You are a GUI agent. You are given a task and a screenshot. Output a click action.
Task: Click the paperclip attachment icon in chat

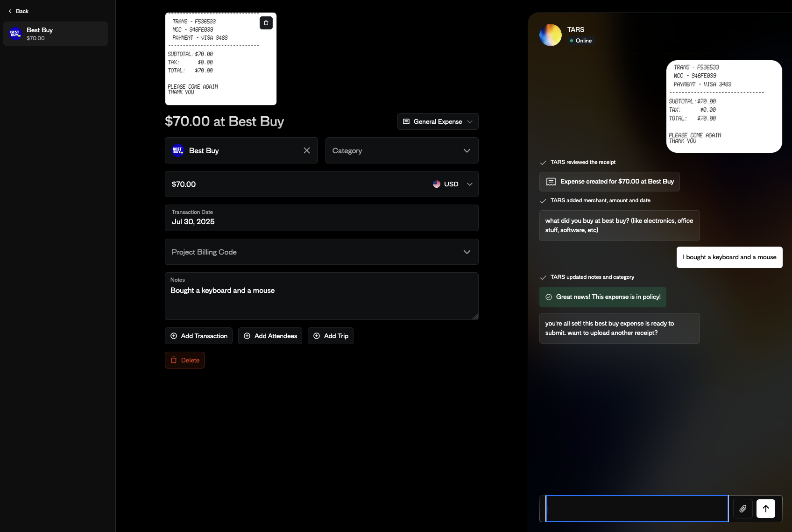[742, 509]
